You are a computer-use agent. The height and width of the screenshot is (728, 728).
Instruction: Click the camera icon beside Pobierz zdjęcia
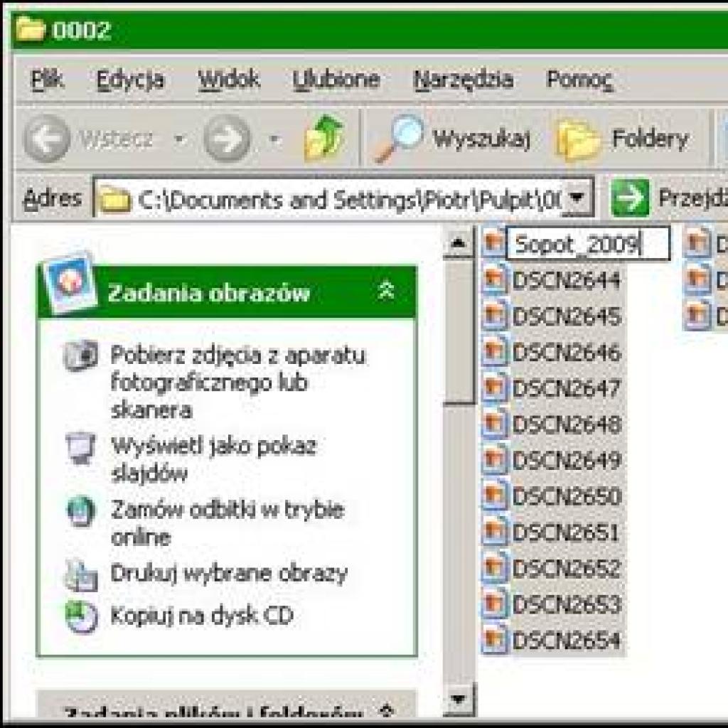[81, 355]
